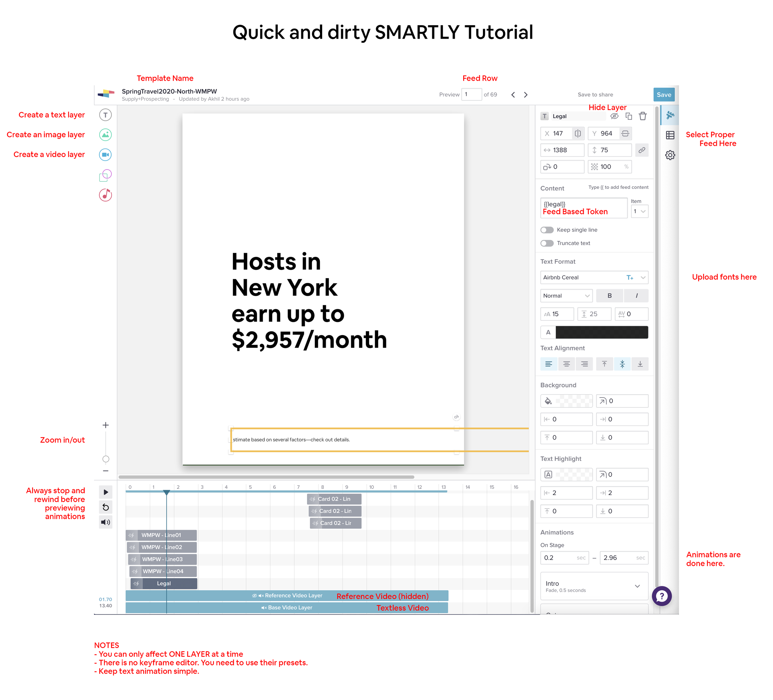Viewport: 773px width, 700px height.
Task: Create a new text layer tool
Action: click(x=105, y=115)
